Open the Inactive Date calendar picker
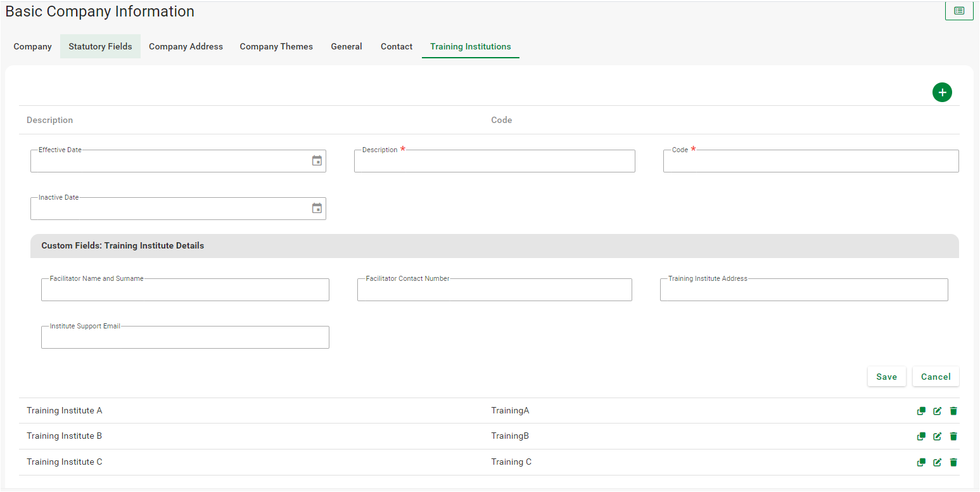The height and width of the screenshot is (492, 980). click(317, 209)
